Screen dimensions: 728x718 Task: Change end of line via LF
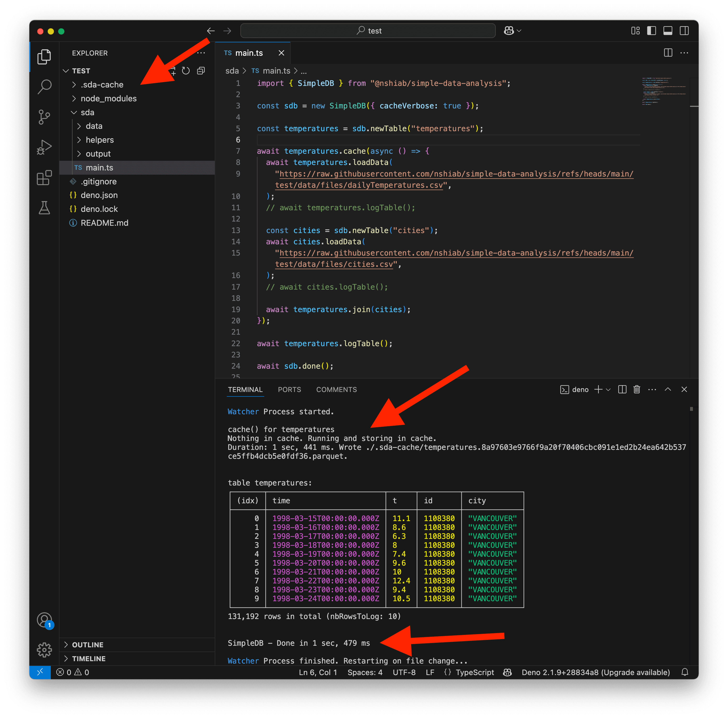click(430, 672)
